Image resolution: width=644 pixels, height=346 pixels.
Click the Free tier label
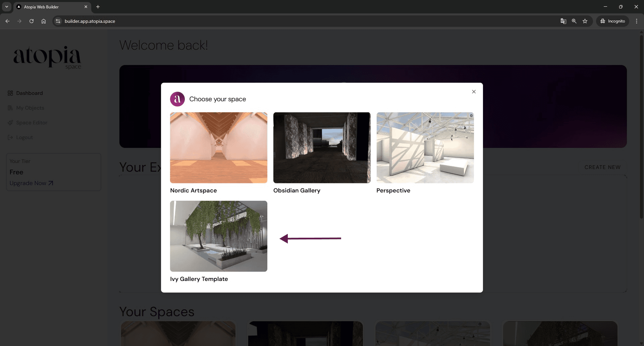click(16, 172)
